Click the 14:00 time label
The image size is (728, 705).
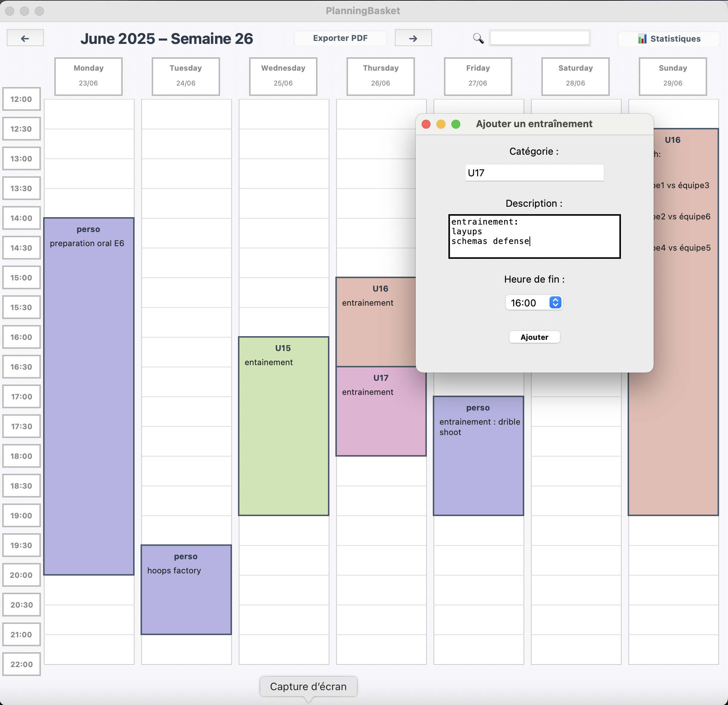pyautogui.click(x=22, y=218)
